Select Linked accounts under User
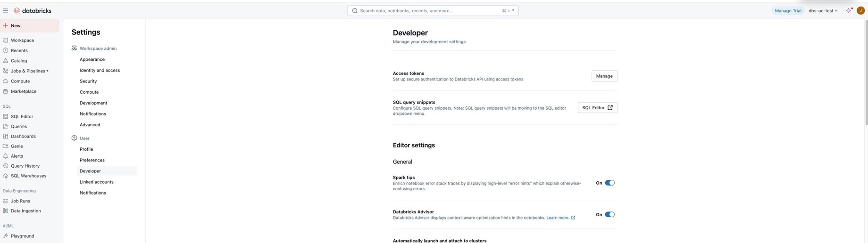This screenshot has width=868, height=243. (96, 182)
